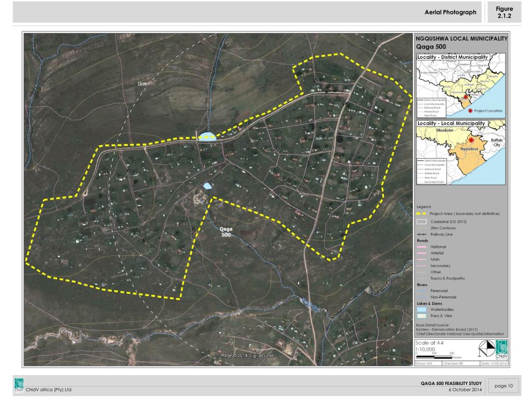The image size is (532, 399).
Task: Click the 'Image © 2014 DigitalGlobe' credit
Action: (246, 355)
